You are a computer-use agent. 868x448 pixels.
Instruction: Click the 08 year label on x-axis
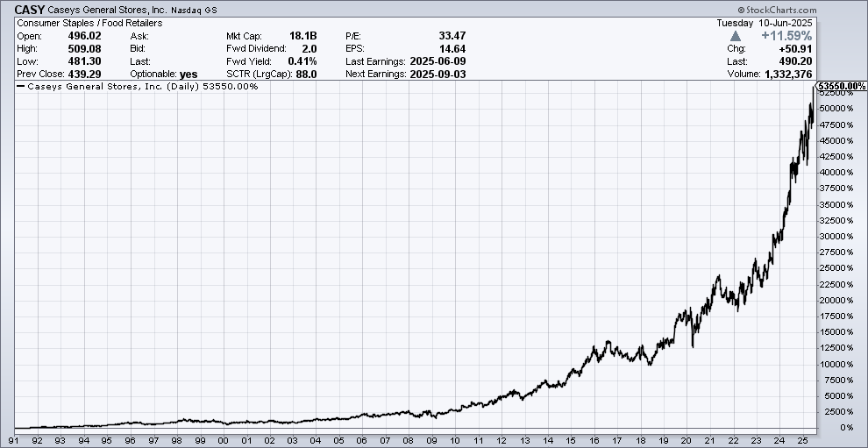click(x=409, y=442)
